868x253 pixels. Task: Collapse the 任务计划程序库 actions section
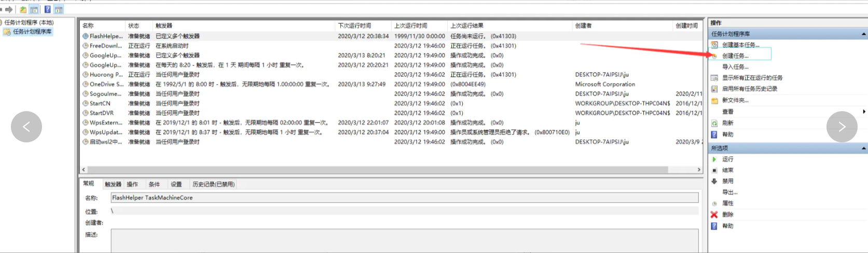pyautogui.click(x=864, y=34)
